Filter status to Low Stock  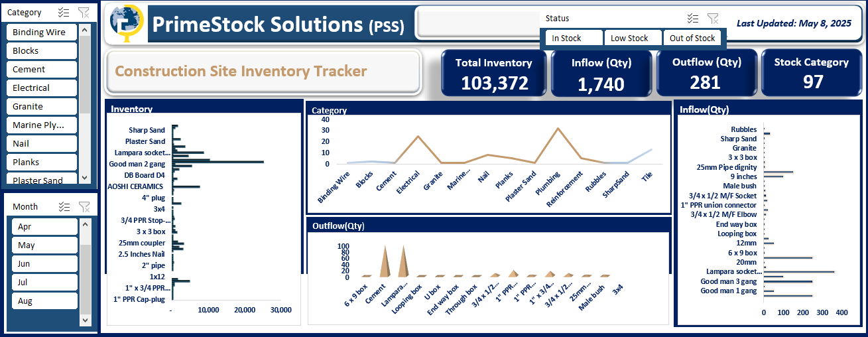[633, 38]
